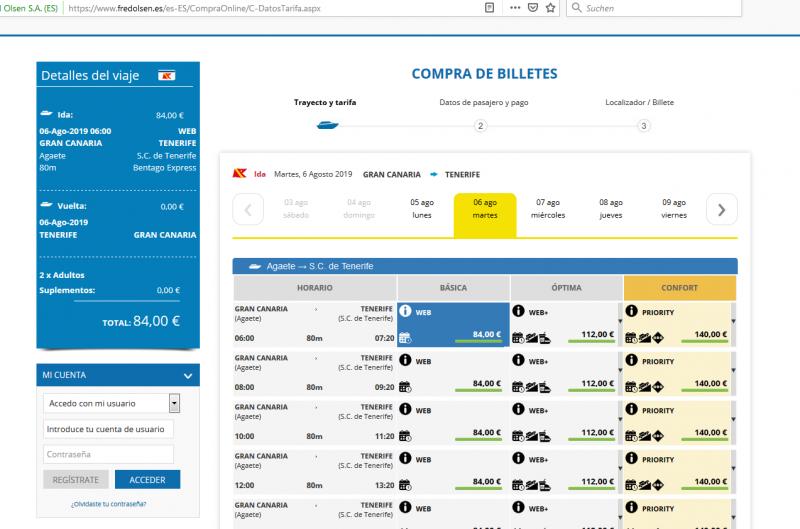This screenshot has width=800, height=529.
Task: Select date tab 07 ago miércoles
Action: pos(548,209)
